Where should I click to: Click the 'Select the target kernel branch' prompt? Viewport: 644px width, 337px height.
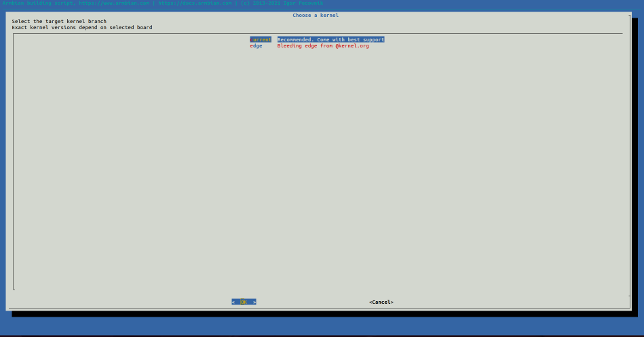coord(59,22)
